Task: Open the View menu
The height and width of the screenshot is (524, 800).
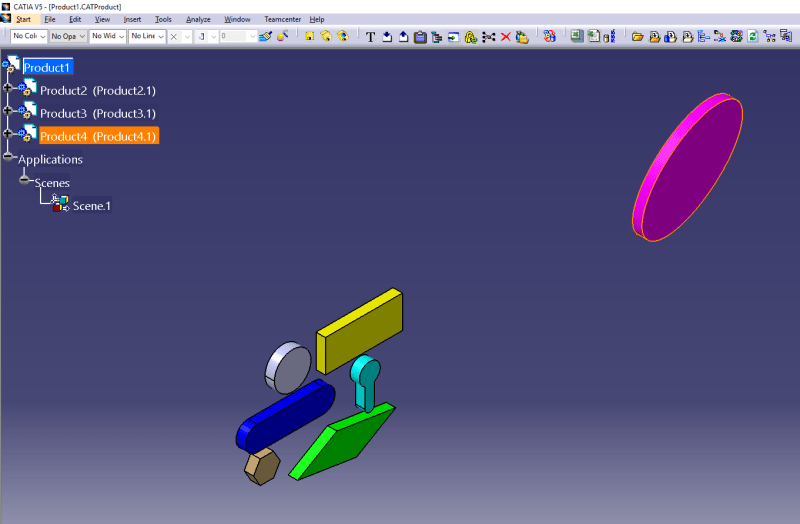Action: pyautogui.click(x=102, y=19)
